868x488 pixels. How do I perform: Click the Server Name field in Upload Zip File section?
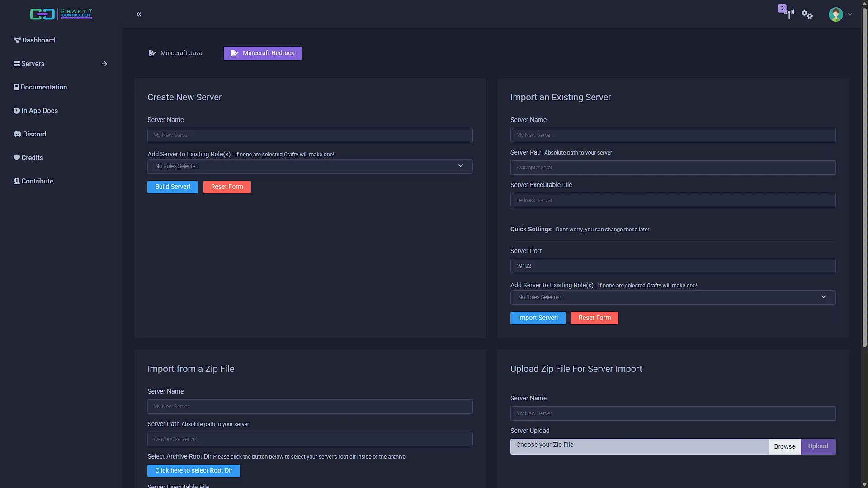point(673,413)
